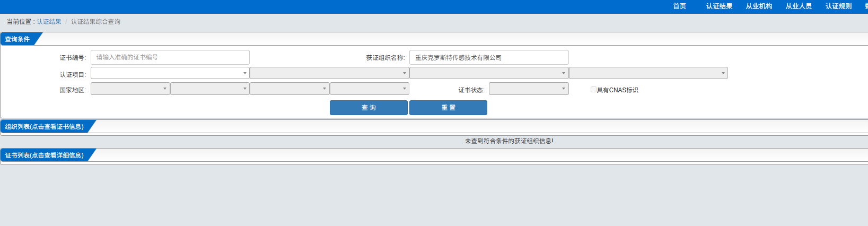Image resolution: width=868 pixels, height=226 pixels.
Task: Enable the 具有CNAS标识 checkbox
Action: click(593, 90)
